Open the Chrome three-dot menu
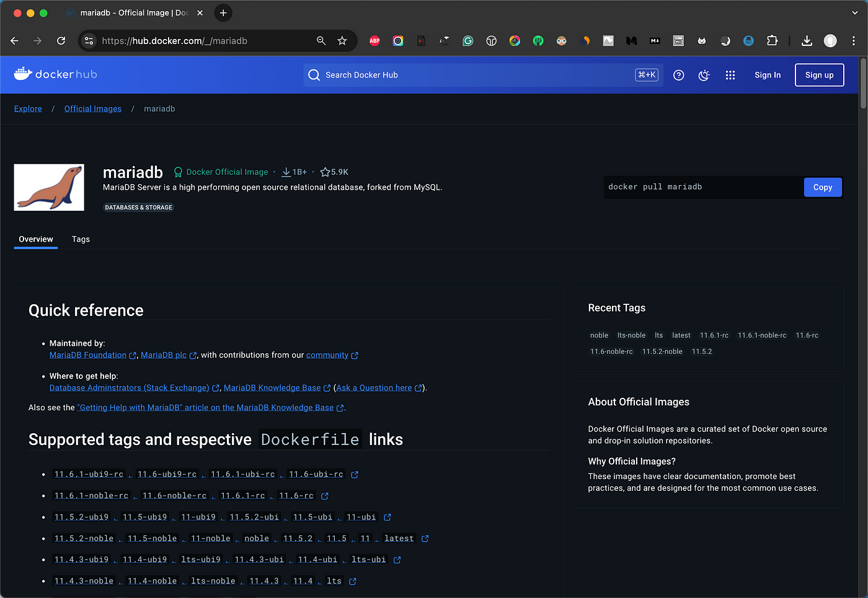Screen dimensions: 868x598 pyautogui.click(x=854, y=41)
